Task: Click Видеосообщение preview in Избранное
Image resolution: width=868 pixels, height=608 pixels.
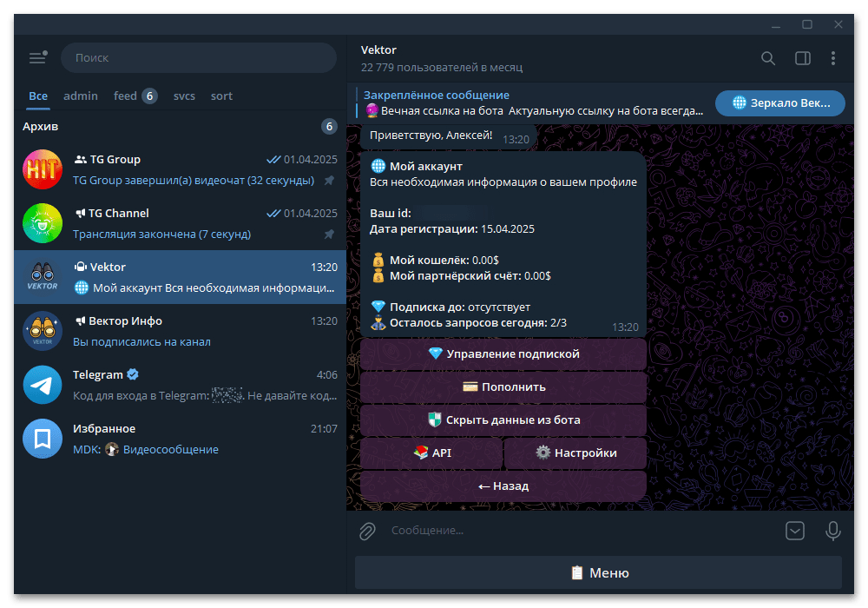Action: 170,450
